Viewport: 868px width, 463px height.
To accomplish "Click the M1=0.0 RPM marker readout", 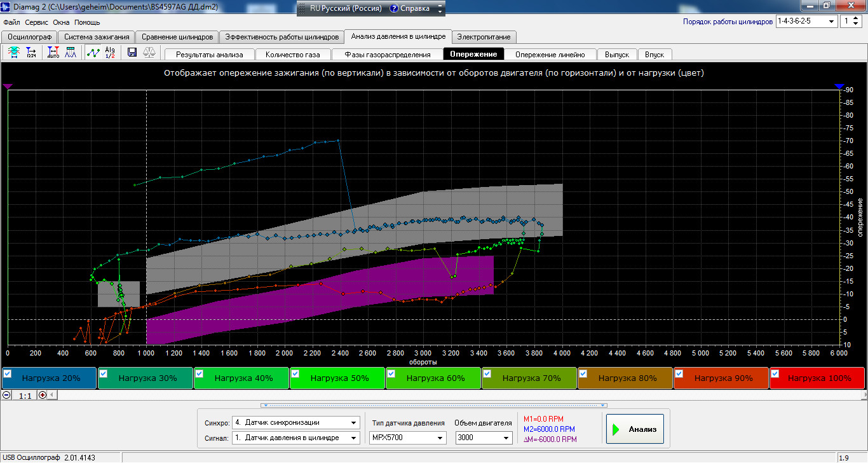I will pos(543,419).
